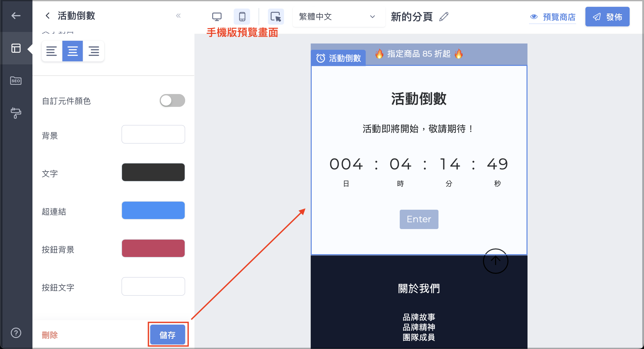Open the 預覽商店 link
The image size is (644, 349).
point(553,17)
